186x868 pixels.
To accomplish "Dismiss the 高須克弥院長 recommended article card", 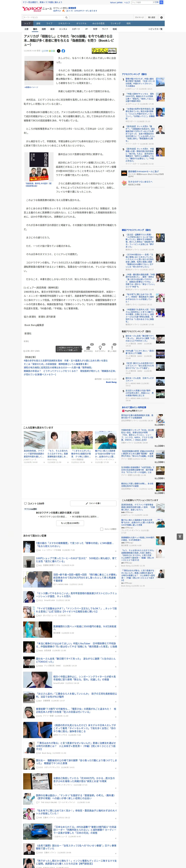I will click(44, 462).
